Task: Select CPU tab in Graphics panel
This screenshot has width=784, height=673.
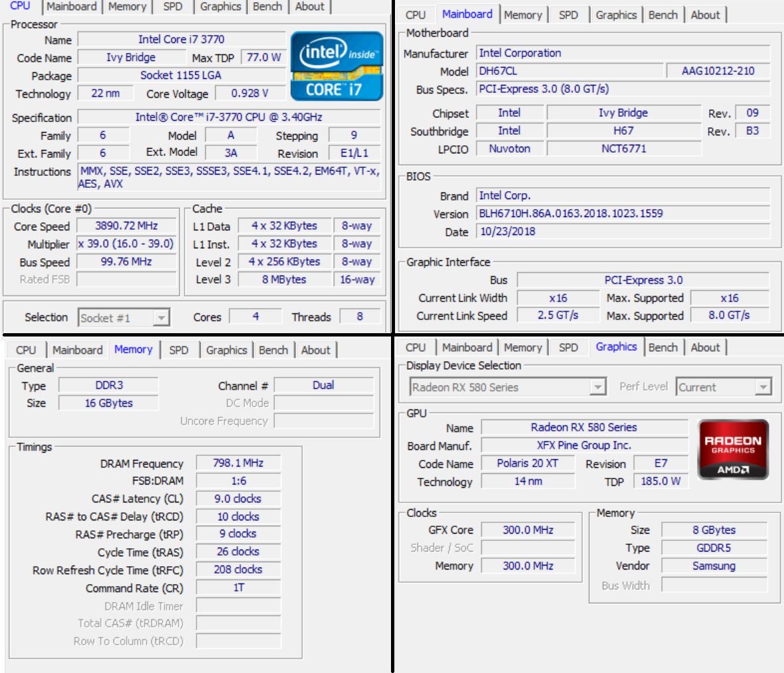Action: (416, 348)
